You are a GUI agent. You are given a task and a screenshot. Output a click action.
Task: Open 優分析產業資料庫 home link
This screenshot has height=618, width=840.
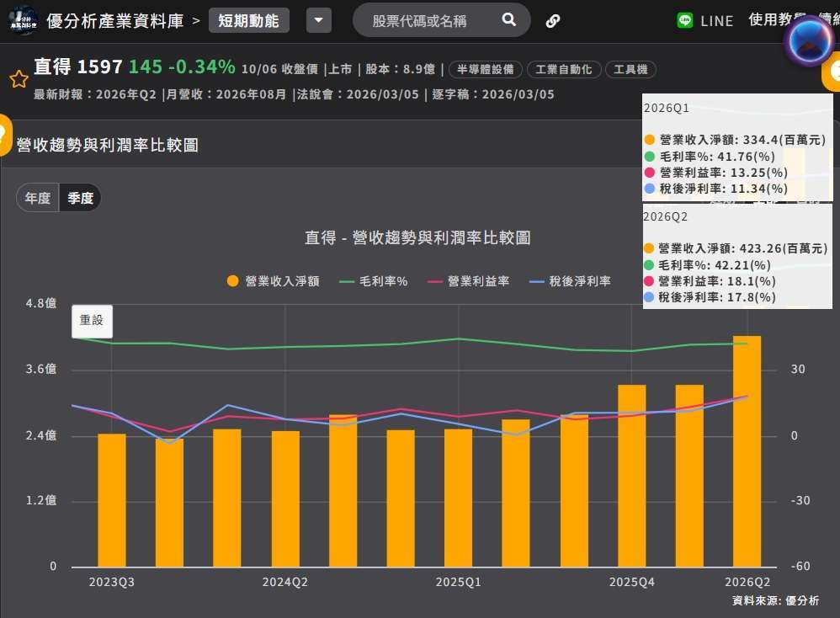coord(114,21)
